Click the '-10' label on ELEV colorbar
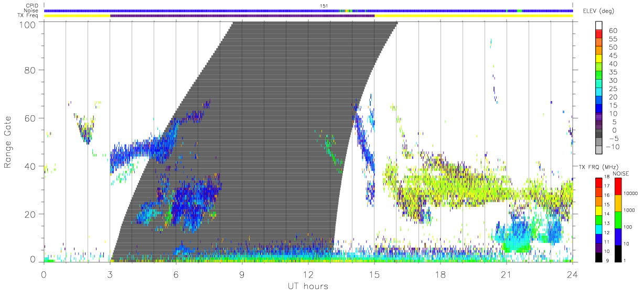 point(613,147)
